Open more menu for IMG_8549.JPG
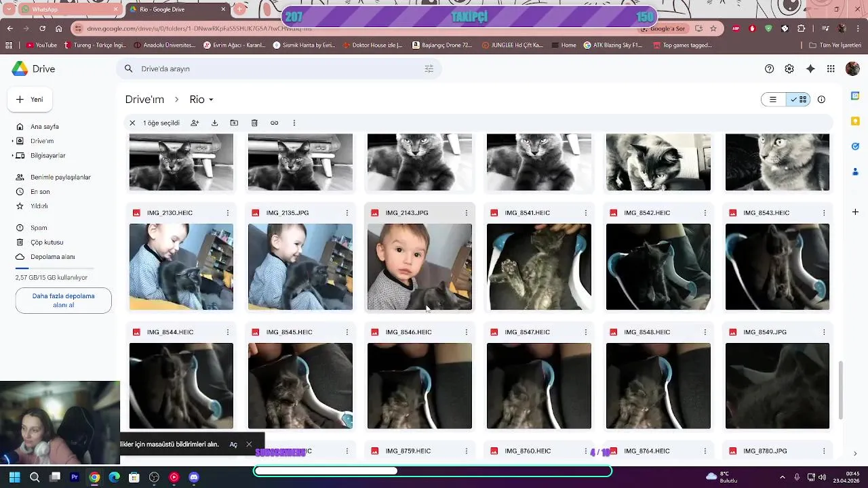 tap(824, 332)
